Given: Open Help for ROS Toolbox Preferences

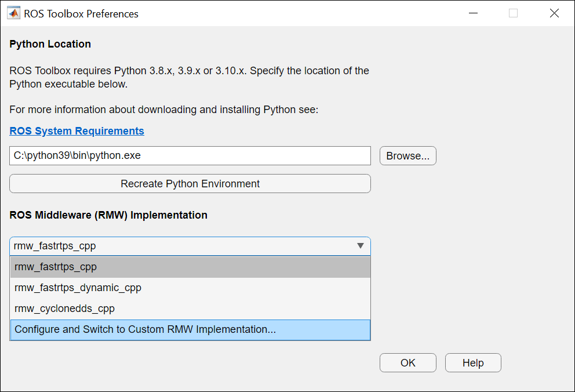Looking at the screenshot, I should tap(473, 362).
